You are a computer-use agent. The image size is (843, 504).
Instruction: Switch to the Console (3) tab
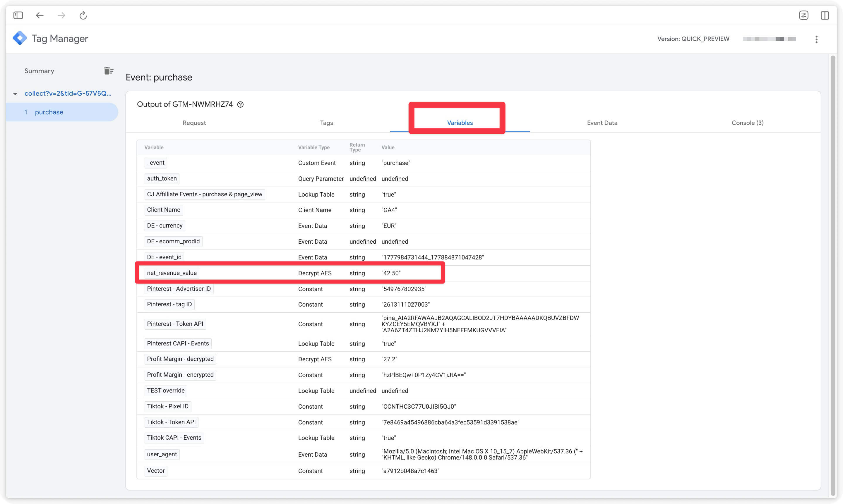747,123
